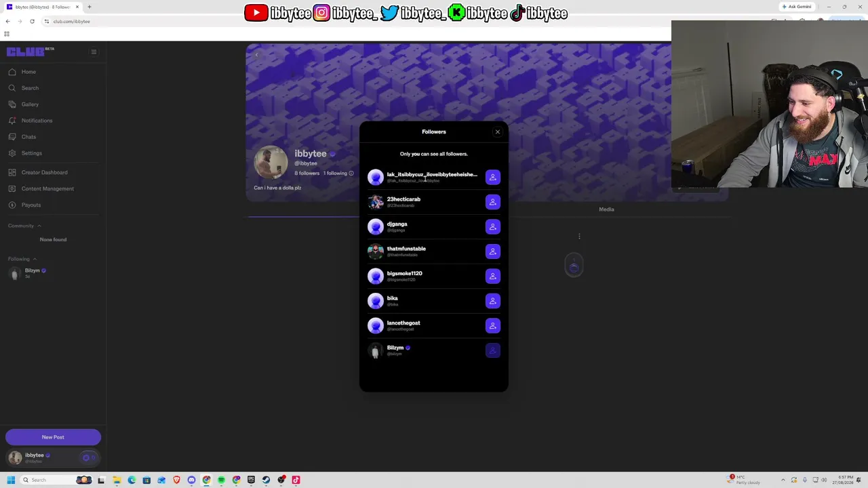This screenshot has height=488, width=868.
Task: Collapse the Following section
Action: (22, 259)
